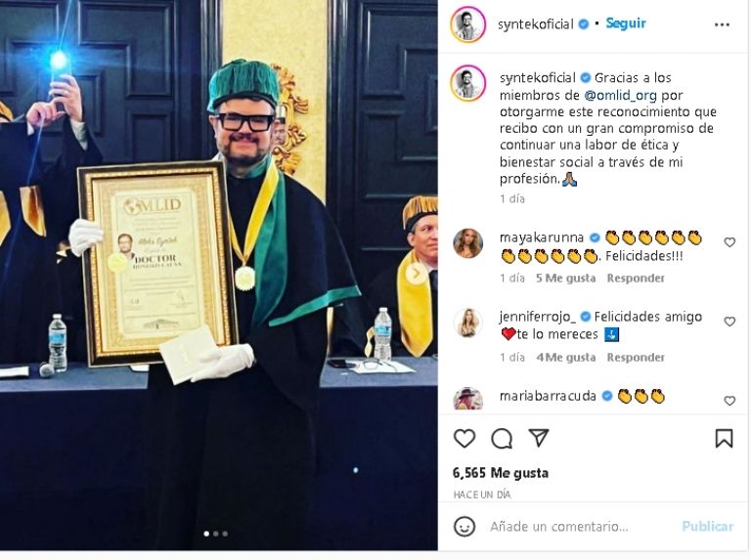Like the post with the heart icon
The width and height of the screenshot is (751, 560).
pyautogui.click(x=464, y=438)
